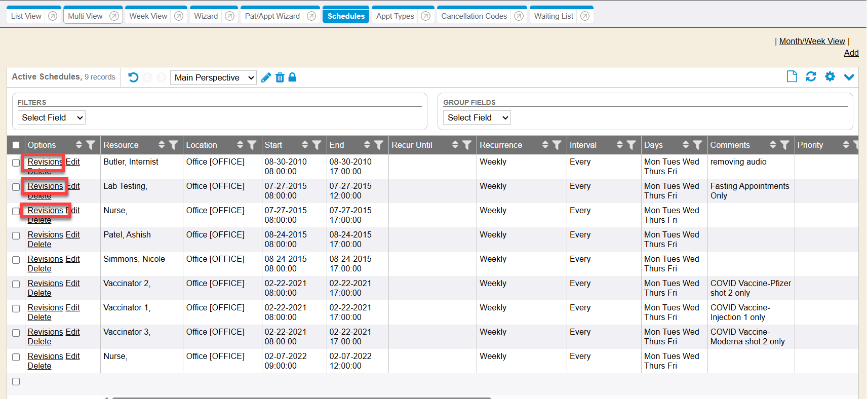Collapse the panel with the chevron-down arrow
This screenshot has width=868, height=399.
pyautogui.click(x=849, y=77)
